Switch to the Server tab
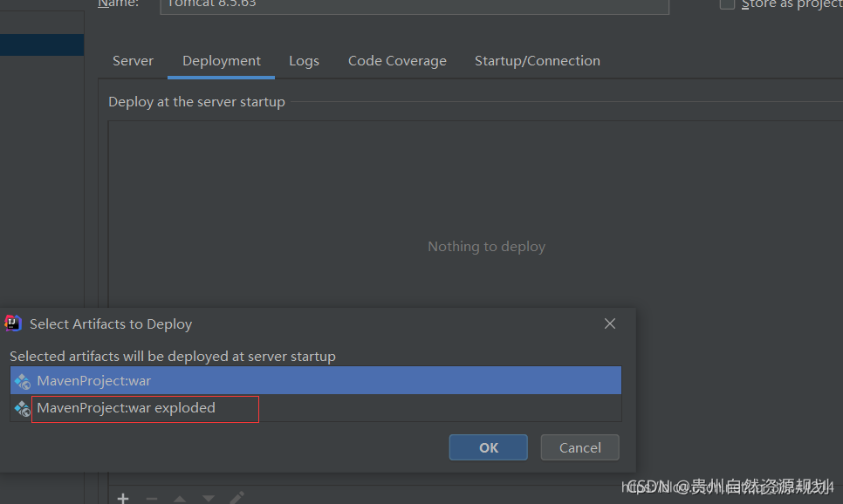 133,61
